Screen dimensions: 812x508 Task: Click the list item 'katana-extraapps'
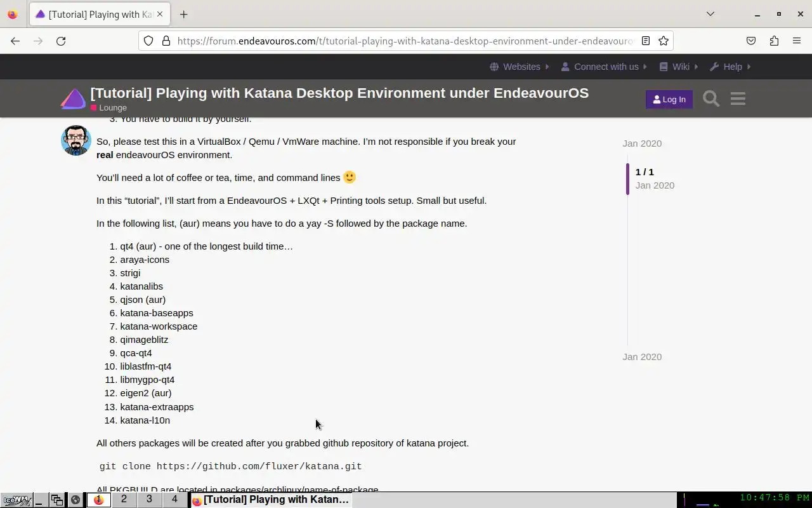pyautogui.click(x=157, y=407)
